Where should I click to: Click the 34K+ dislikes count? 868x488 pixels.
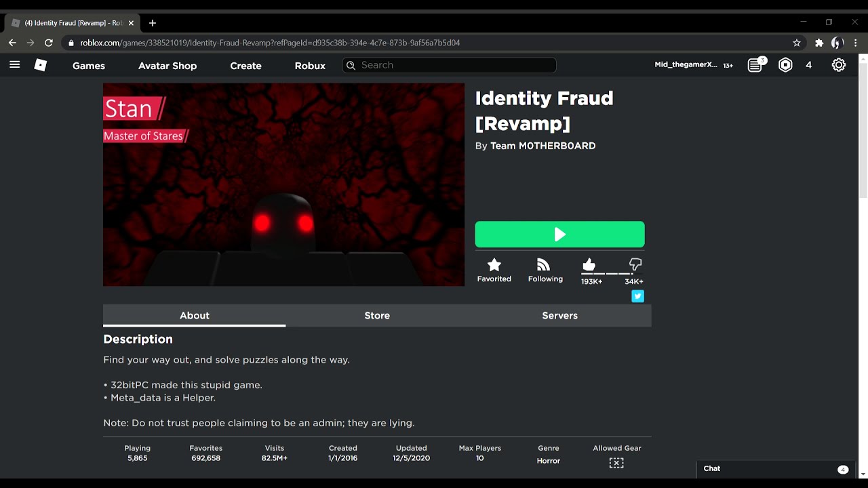[634, 281]
